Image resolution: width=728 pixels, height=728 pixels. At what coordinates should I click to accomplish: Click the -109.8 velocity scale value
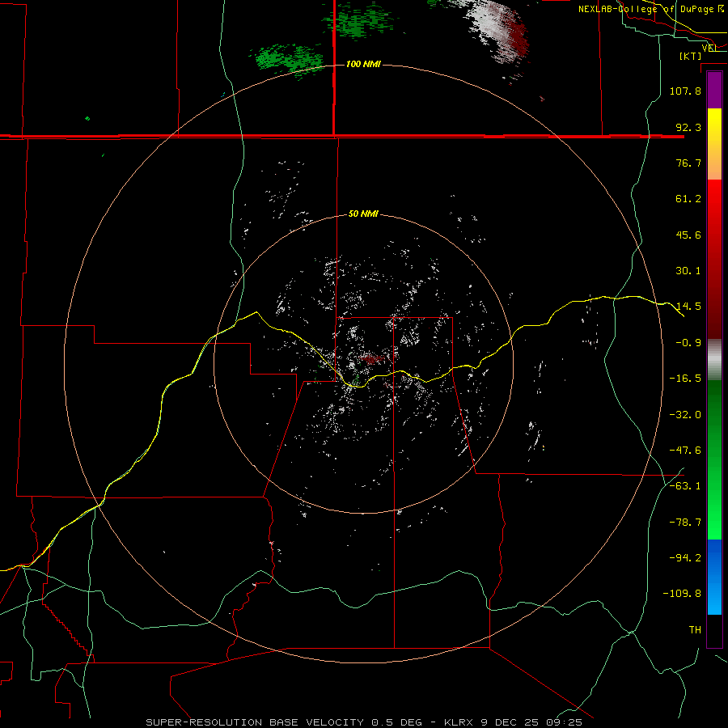click(682, 594)
